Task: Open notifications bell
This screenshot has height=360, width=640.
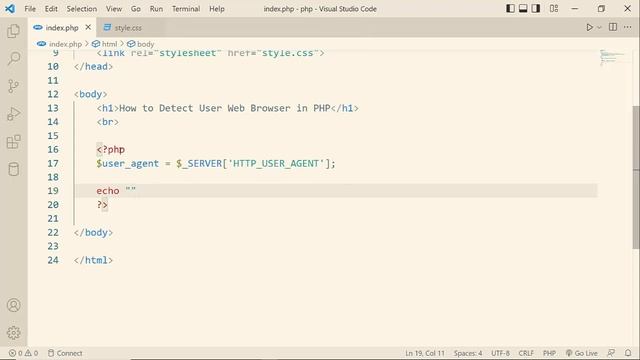Action: 628,353
